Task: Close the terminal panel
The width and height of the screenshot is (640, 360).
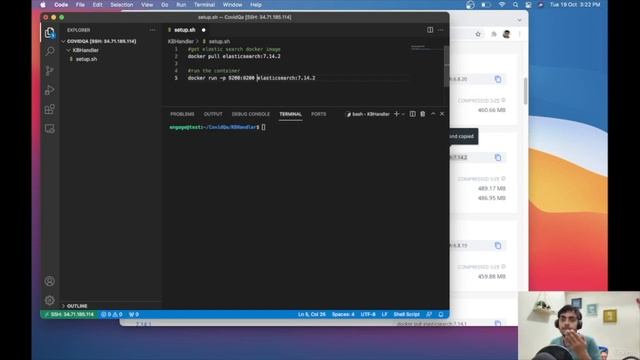Action: pyautogui.click(x=442, y=114)
